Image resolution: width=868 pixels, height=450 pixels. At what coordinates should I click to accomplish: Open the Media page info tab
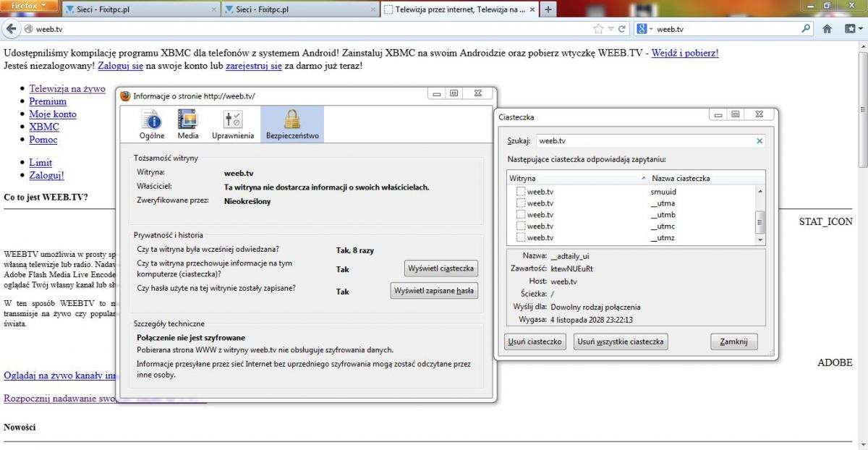pyautogui.click(x=188, y=124)
